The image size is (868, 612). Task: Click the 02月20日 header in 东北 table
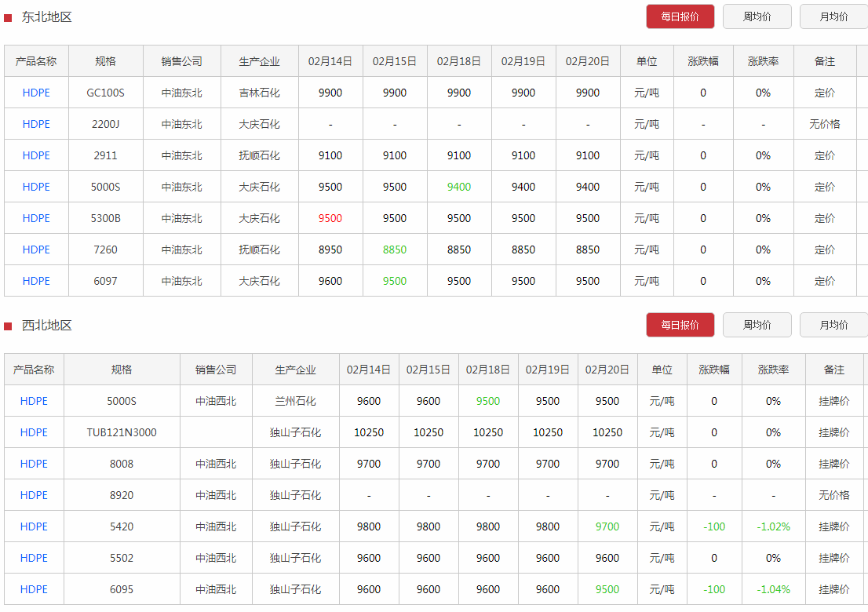587,61
